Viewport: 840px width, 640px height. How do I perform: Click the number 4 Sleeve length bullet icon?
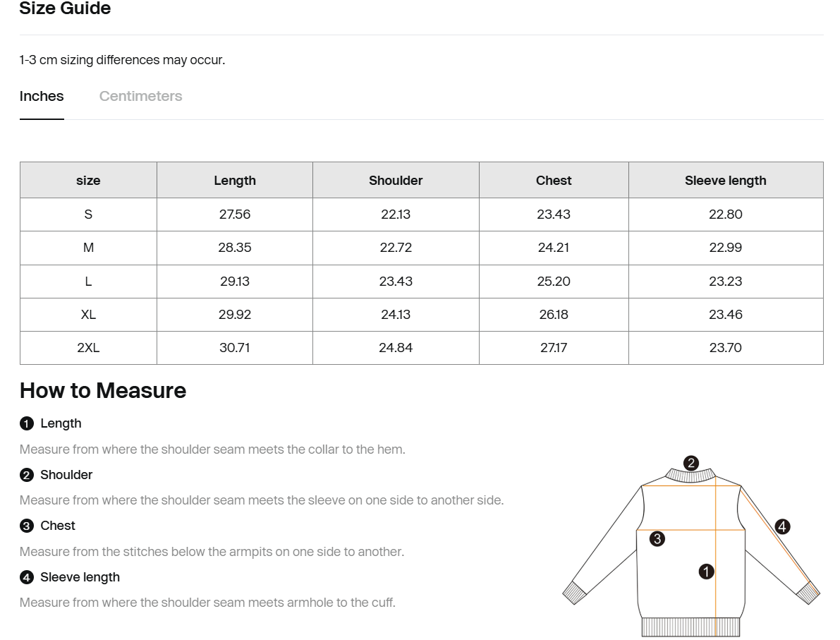[27, 577]
